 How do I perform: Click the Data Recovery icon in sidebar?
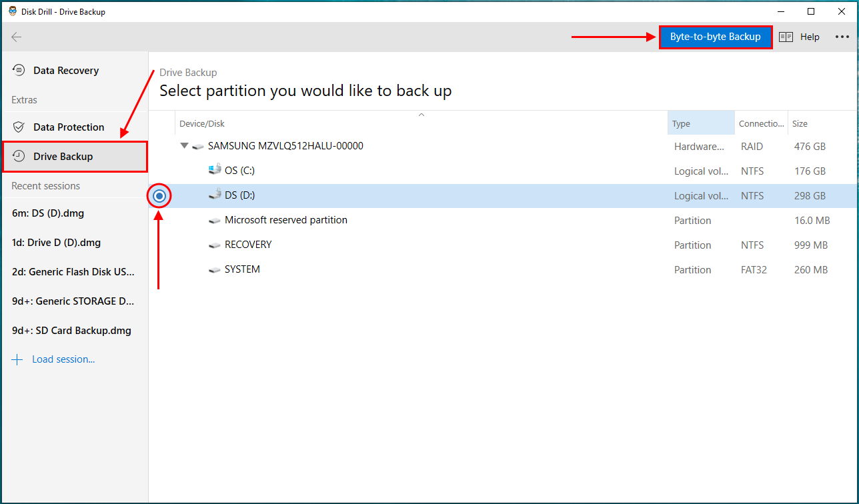(x=19, y=70)
